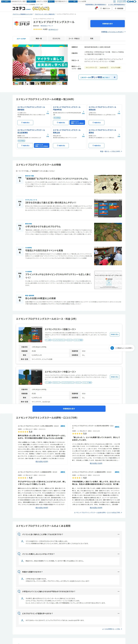The image size is (138, 644).
Task: Click 詳細を見る for 中級コース
Action: point(115,377)
